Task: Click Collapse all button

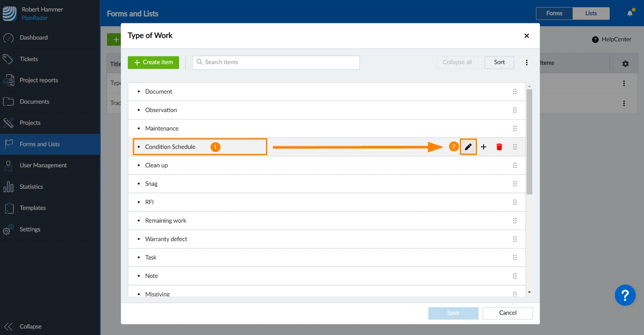Action: tap(457, 62)
